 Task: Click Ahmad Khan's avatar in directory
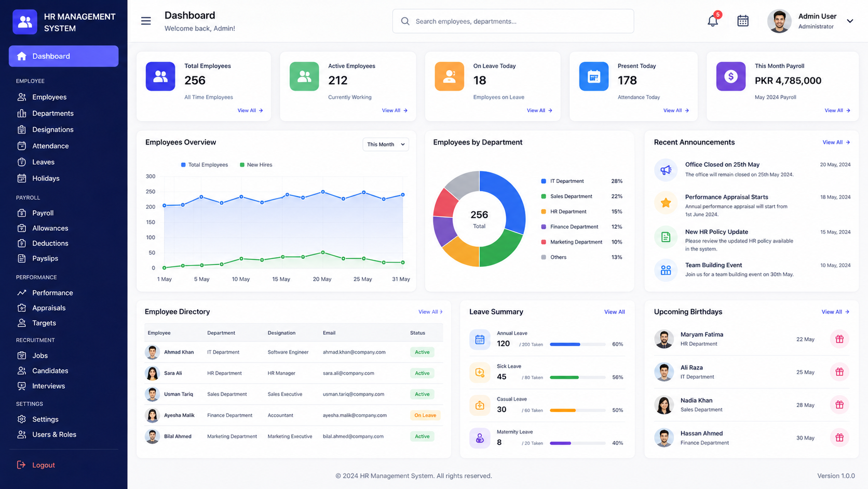tap(152, 352)
